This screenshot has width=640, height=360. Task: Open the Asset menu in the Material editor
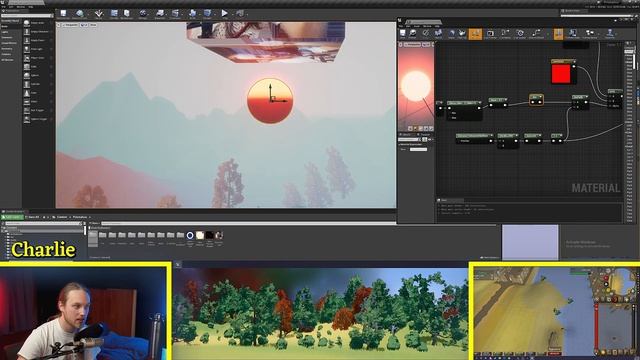[x=417, y=26]
